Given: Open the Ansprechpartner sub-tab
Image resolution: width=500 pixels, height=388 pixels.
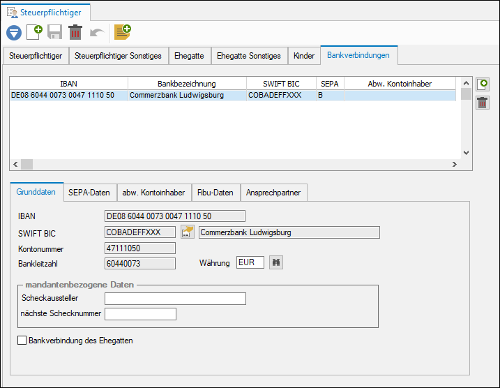Looking at the screenshot, I should 273,193.
